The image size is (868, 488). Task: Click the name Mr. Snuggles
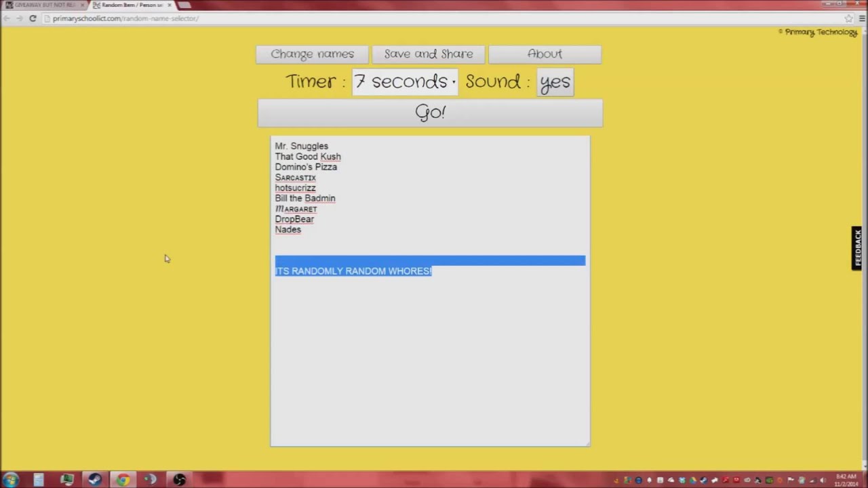coord(301,146)
